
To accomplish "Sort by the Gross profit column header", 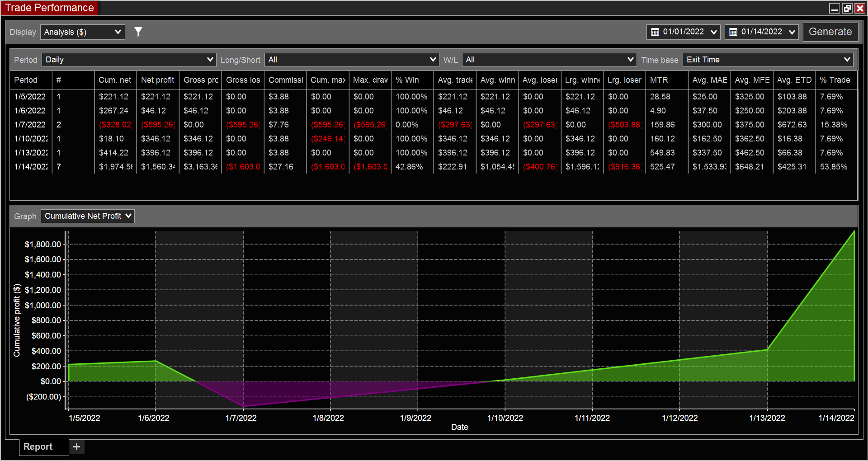I will pyautogui.click(x=201, y=80).
